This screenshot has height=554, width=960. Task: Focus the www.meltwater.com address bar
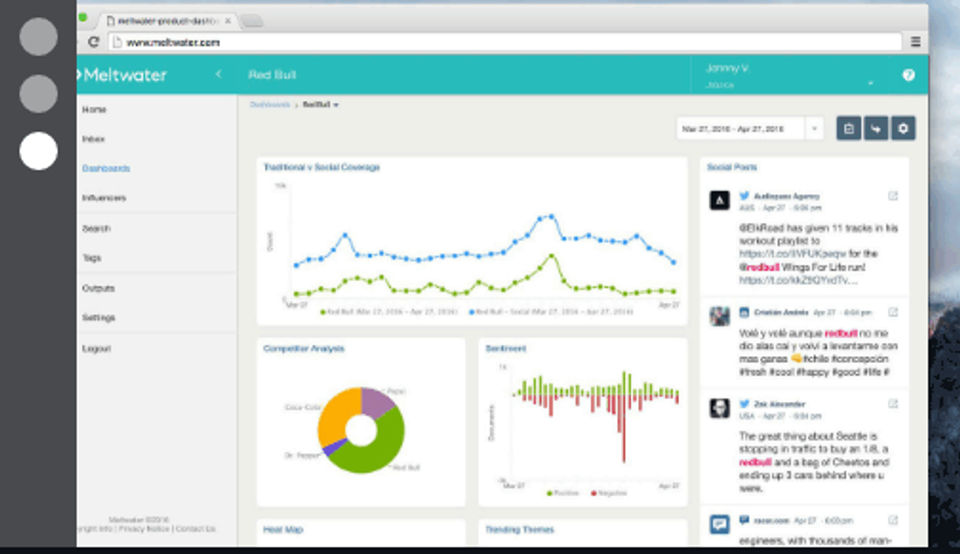pyautogui.click(x=504, y=42)
